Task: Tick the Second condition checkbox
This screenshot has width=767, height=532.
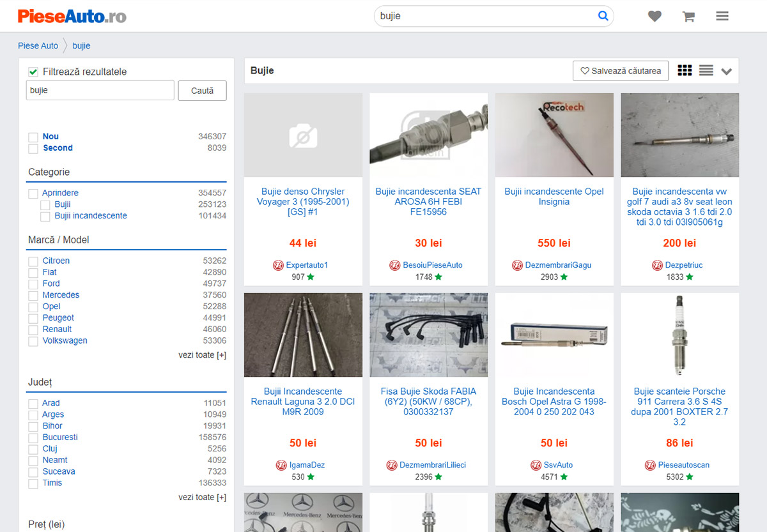Action: click(x=33, y=148)
